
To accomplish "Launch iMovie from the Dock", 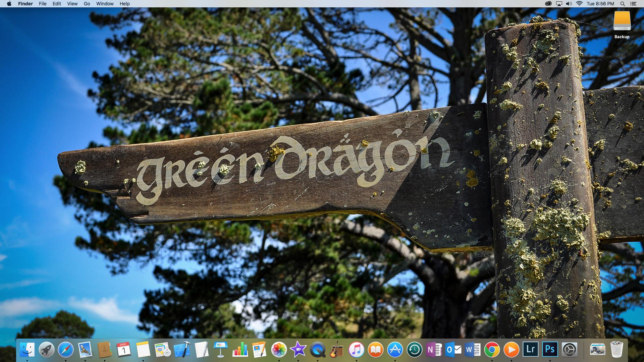I will click(x=298, y=350).
